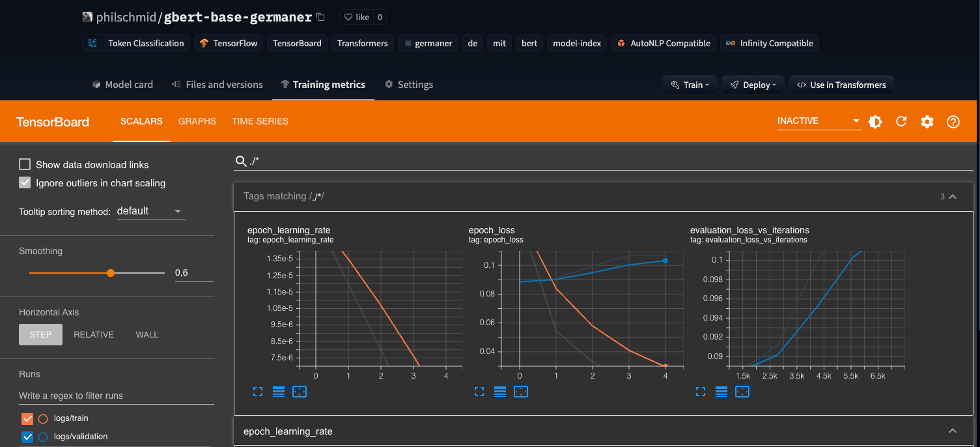Open TensorBoard help question mark icon

click(x=953, y=122)
